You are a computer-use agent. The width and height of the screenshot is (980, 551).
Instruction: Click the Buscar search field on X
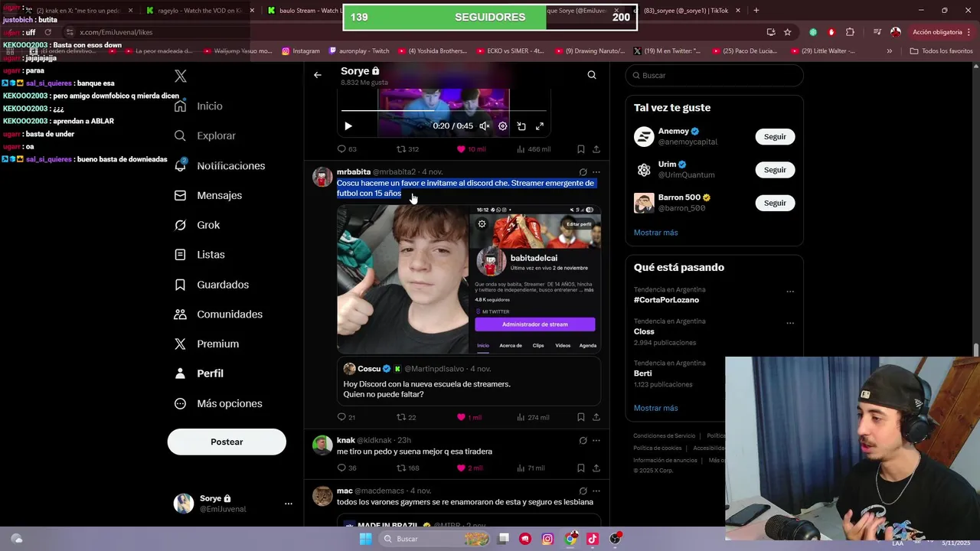point(714,75)
